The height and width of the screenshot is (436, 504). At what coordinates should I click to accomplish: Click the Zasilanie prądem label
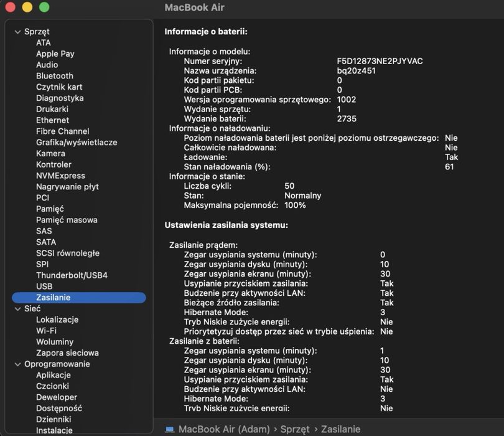point(203,245)
